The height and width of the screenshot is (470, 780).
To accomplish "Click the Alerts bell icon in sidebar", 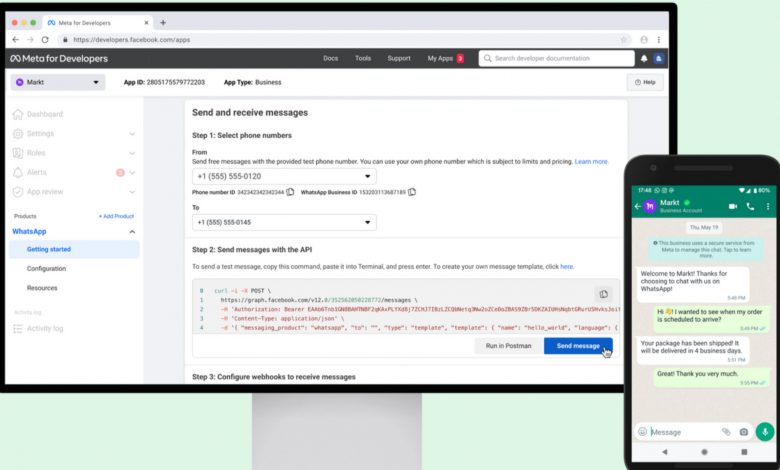I will (x=18, y=173).
